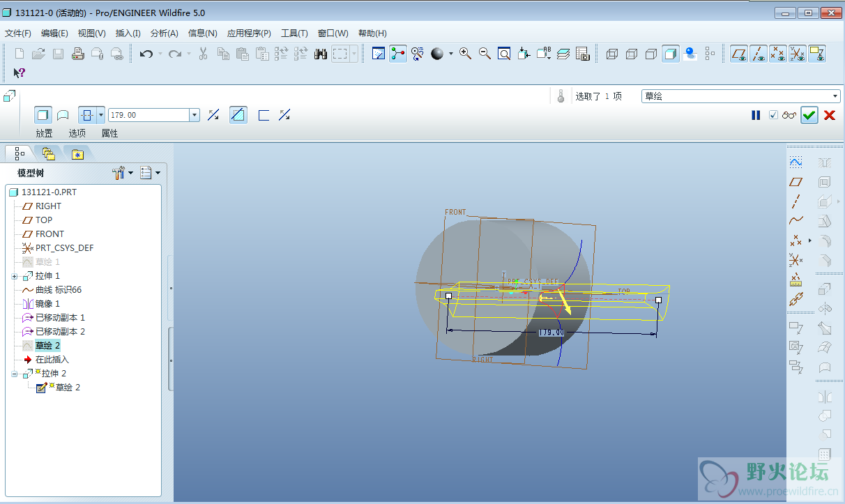Screen dimensions: 845x504
Task: Click the Thicken Sketch icon
Action: click(264, 115)
